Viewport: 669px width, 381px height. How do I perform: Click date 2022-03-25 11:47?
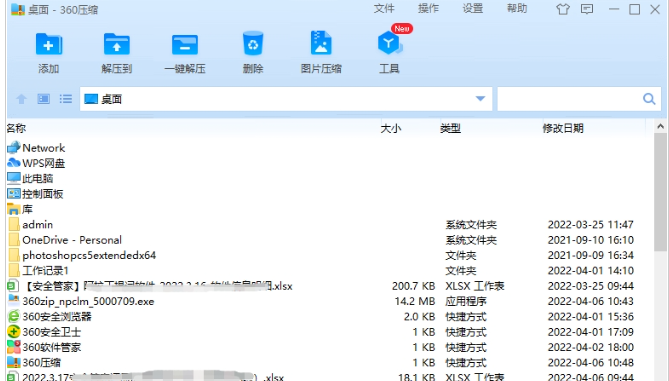pos(590,224)
